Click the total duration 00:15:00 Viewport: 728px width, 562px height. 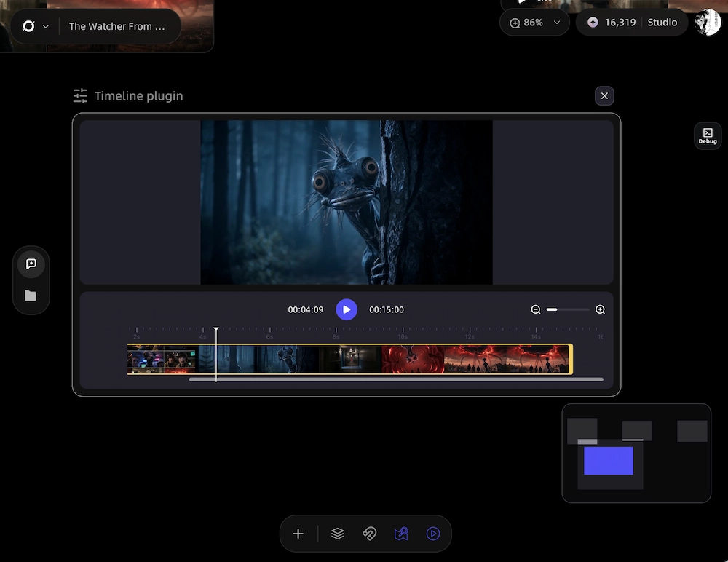(387, 310)
